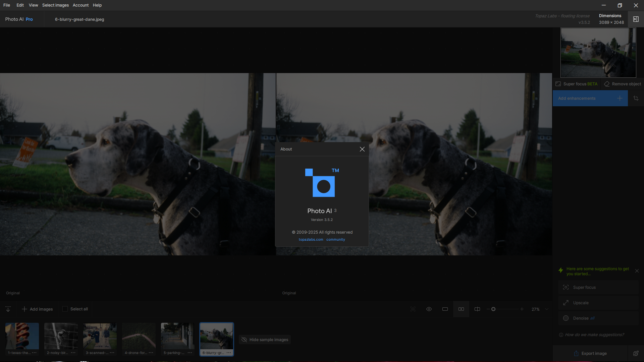The height and width of the screenshot is (362, 644).
Task: Toggle the eye preview original icon
Action: point(429,309)
